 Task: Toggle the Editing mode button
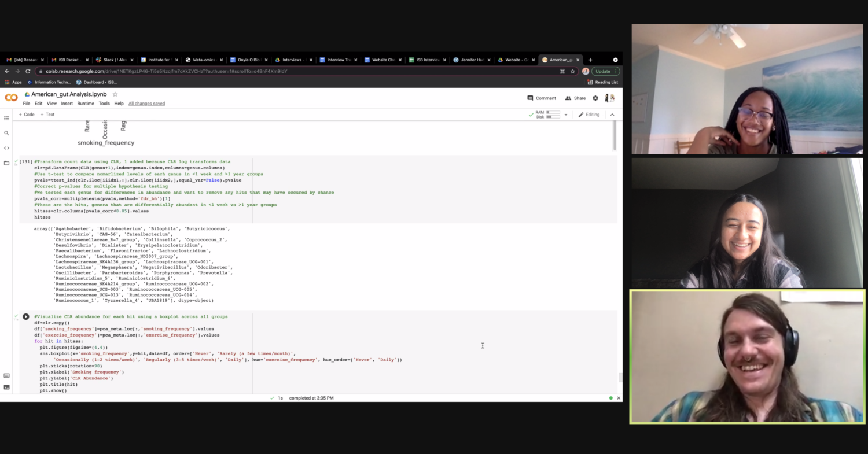point(589,115)
